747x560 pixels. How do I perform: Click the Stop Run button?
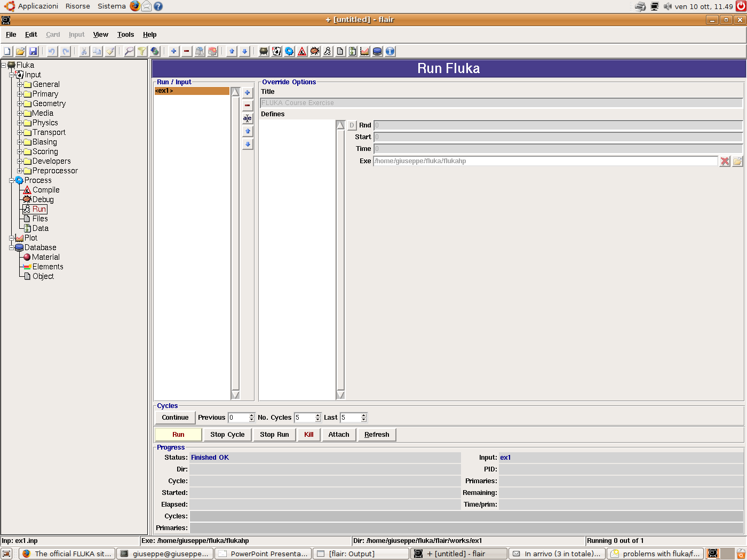(274, 435)
